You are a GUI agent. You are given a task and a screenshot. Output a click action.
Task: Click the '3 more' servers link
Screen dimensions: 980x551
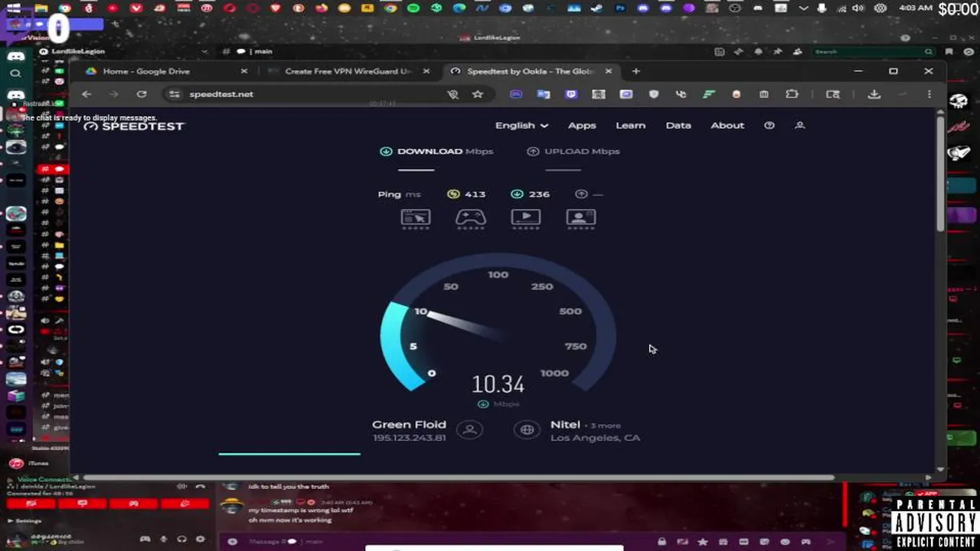tap(606, 425)
